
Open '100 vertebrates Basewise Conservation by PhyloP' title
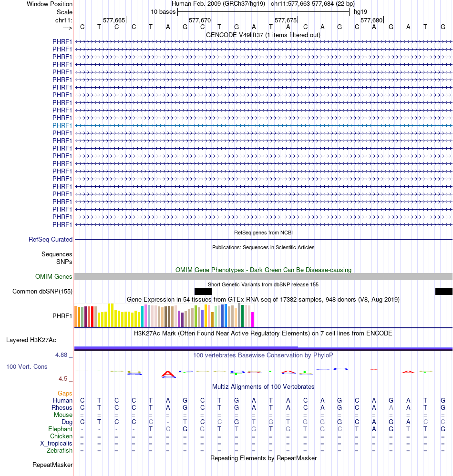[x=263, y=355]
